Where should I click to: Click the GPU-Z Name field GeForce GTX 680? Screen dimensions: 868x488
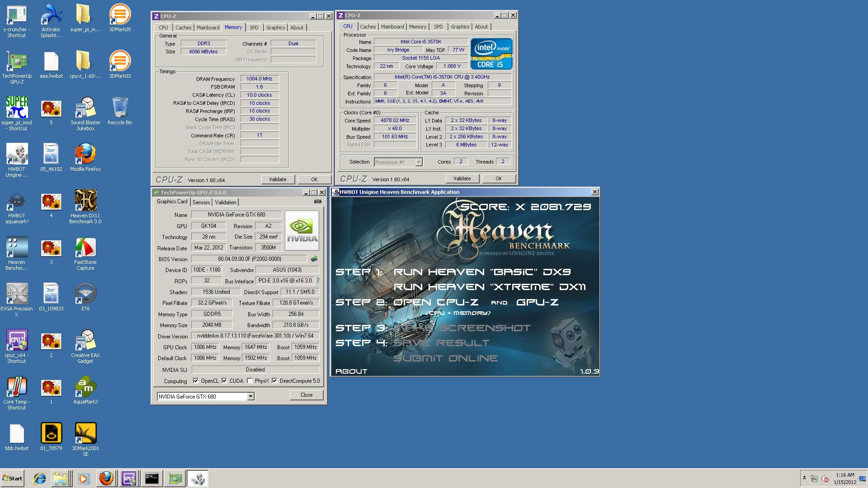[236, 215]
